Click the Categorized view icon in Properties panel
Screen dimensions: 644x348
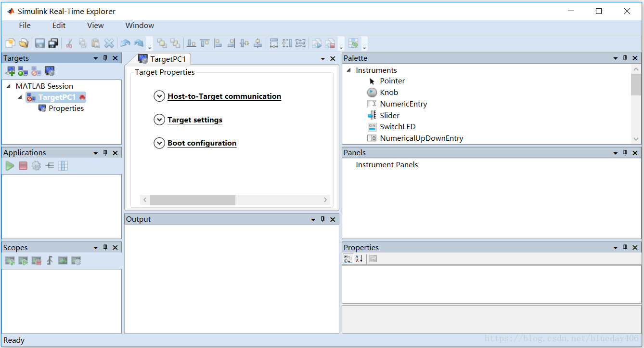348,259
